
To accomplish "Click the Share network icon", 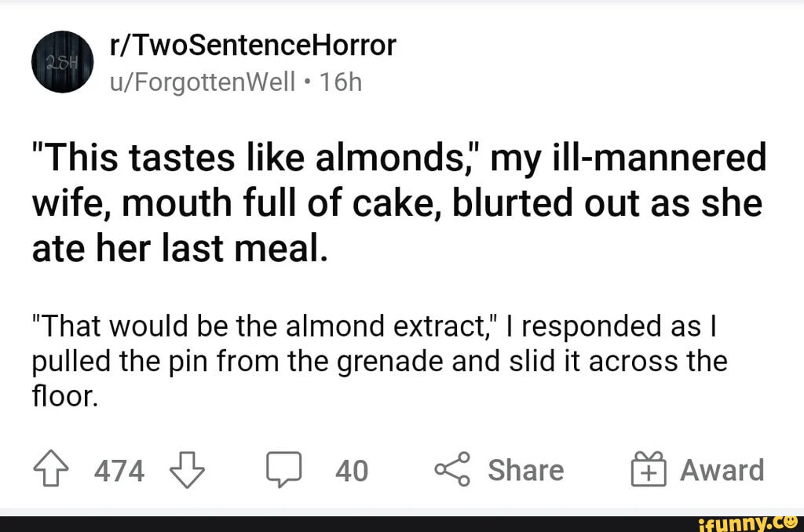I will pyautogui.click(x=453, y=468).
